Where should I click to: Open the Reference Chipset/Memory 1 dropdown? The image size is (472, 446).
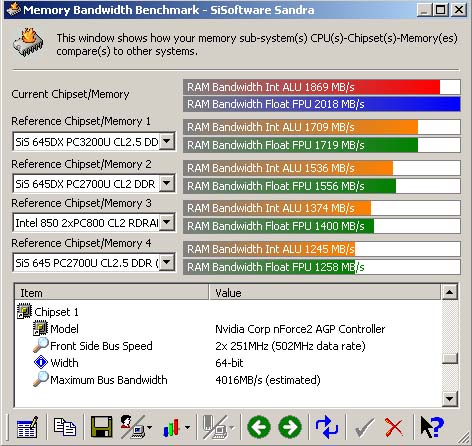167,142
